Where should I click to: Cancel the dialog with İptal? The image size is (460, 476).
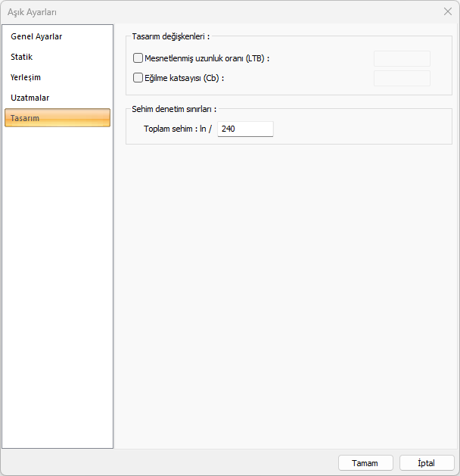point(427,463)
